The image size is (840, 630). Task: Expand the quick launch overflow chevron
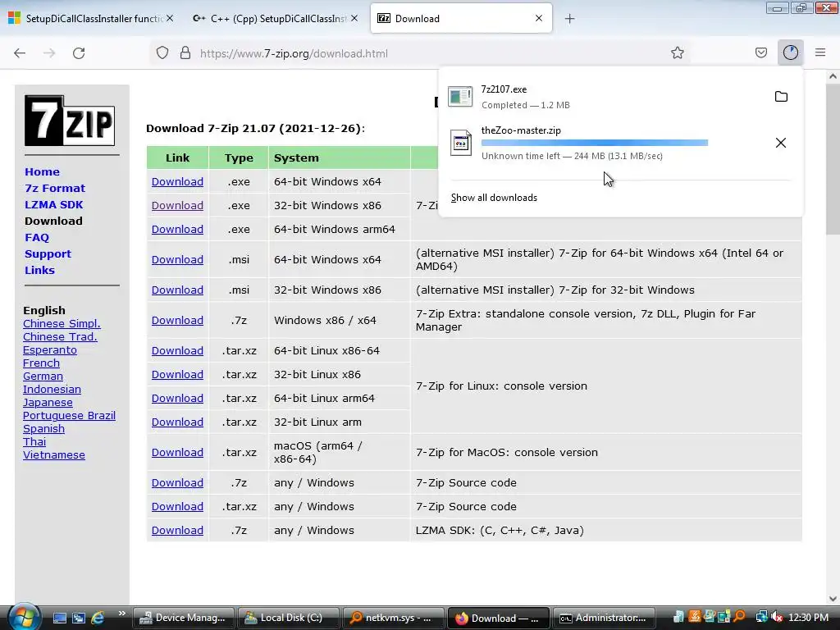(x=121, y=614)
